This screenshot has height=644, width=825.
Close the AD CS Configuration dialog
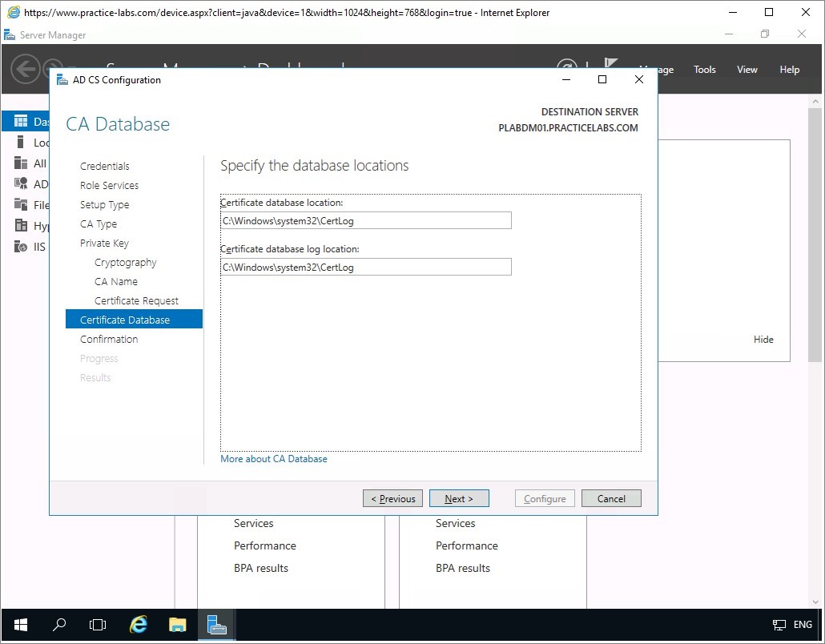pyautogui.click(x=638, y=79)
